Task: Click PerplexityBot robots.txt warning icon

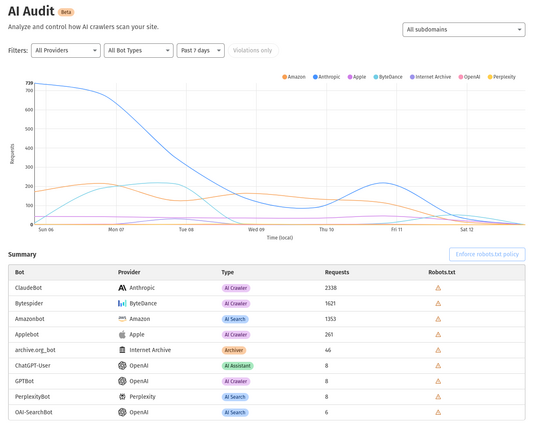Action: coord(438,397)
